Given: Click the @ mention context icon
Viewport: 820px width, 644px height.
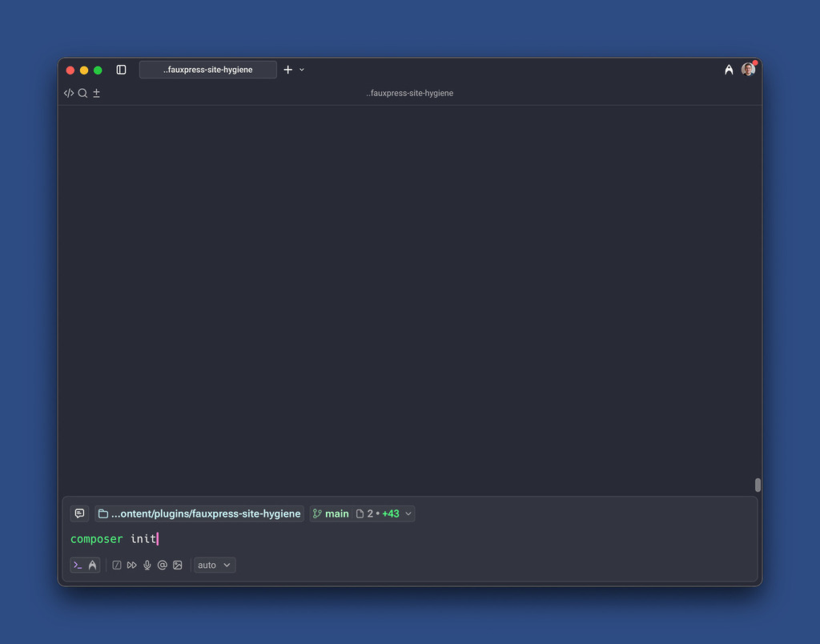Looking at the screenshot, I should point(163,565).
